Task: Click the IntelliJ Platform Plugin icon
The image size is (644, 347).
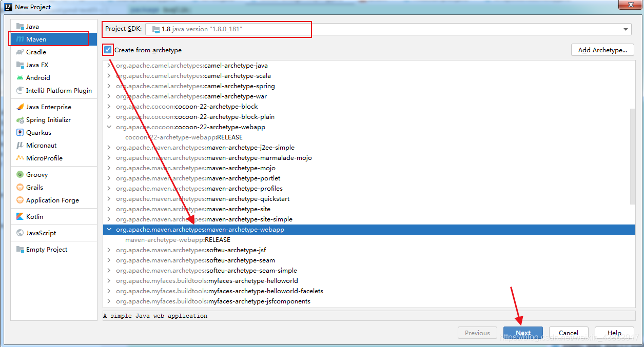Action: click(x=20, y=90)
